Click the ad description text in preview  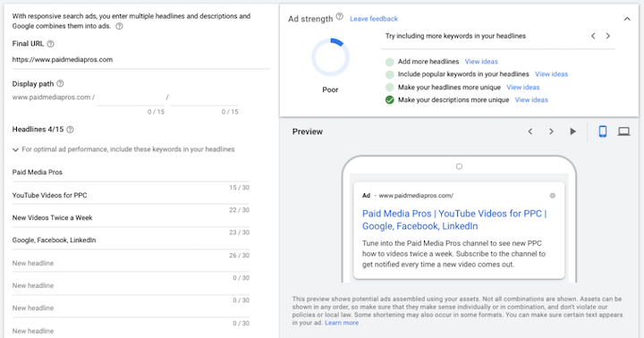click(x=453, y=254)
